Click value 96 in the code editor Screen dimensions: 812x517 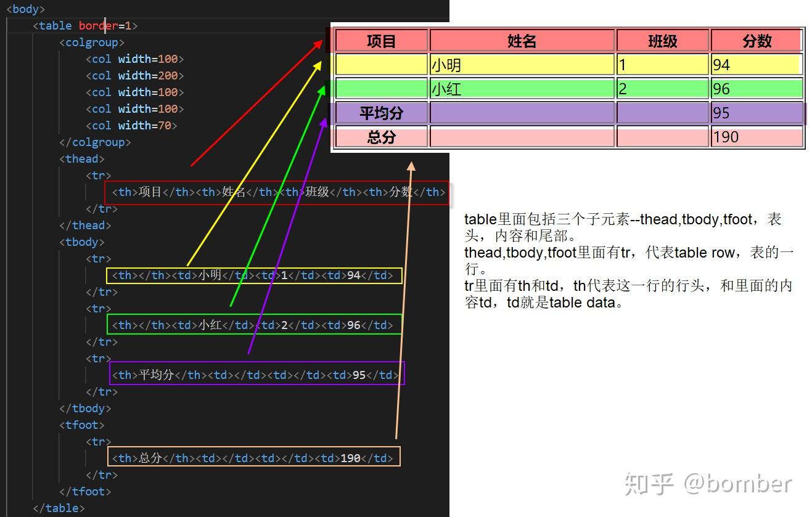(354, 325)
